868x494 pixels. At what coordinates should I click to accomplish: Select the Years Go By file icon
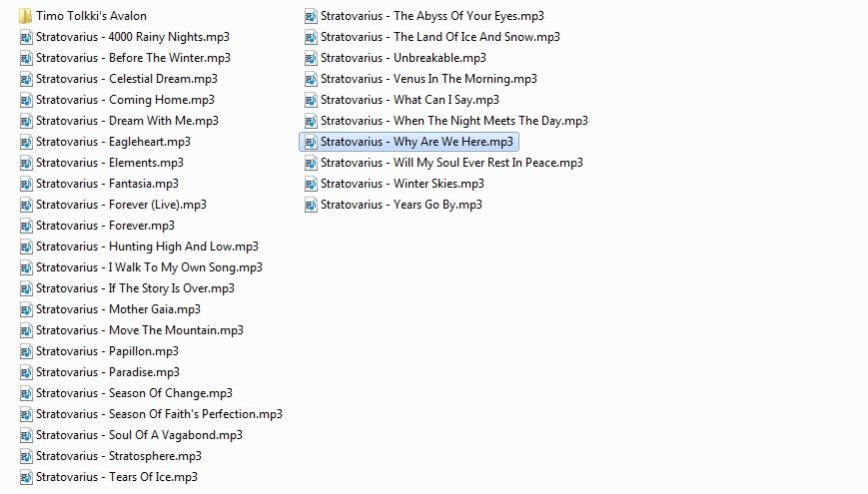311,206
